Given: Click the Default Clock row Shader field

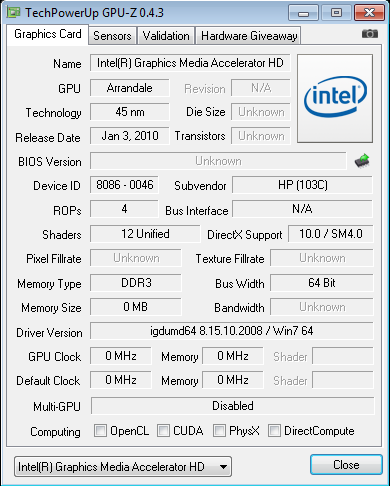Looking at the screenshot, I should 343,380.
